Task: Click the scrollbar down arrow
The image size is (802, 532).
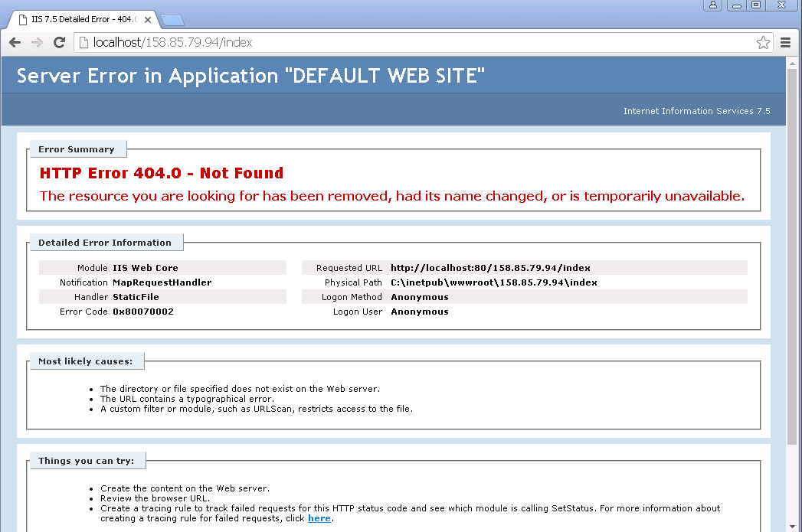Action: point(792,526)
